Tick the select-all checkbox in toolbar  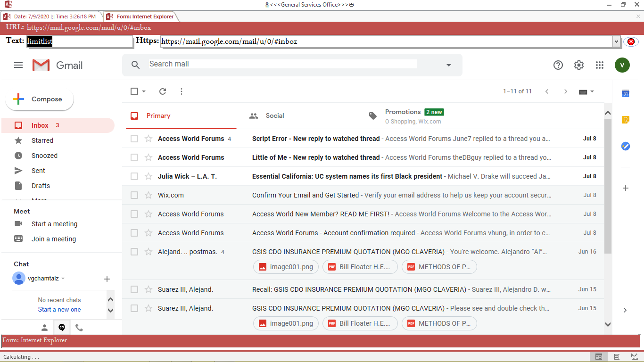click(134, 91)
